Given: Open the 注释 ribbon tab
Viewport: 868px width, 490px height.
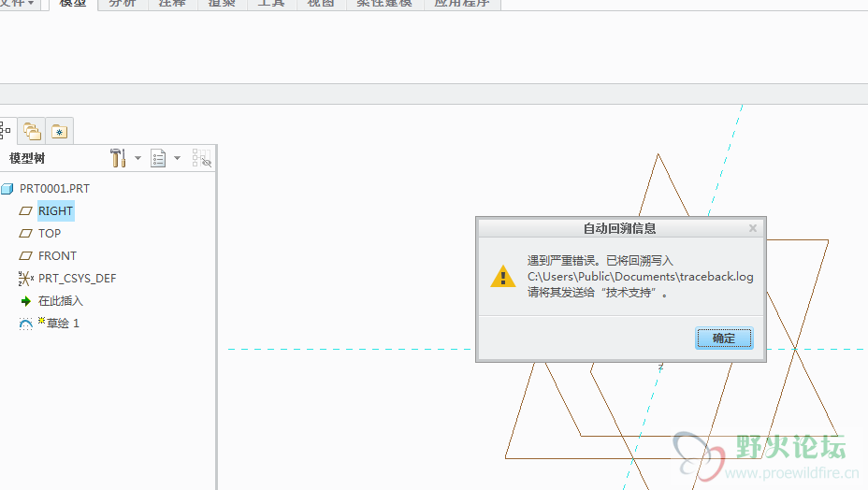Looking at the screenshot, I should pos(172,4).
